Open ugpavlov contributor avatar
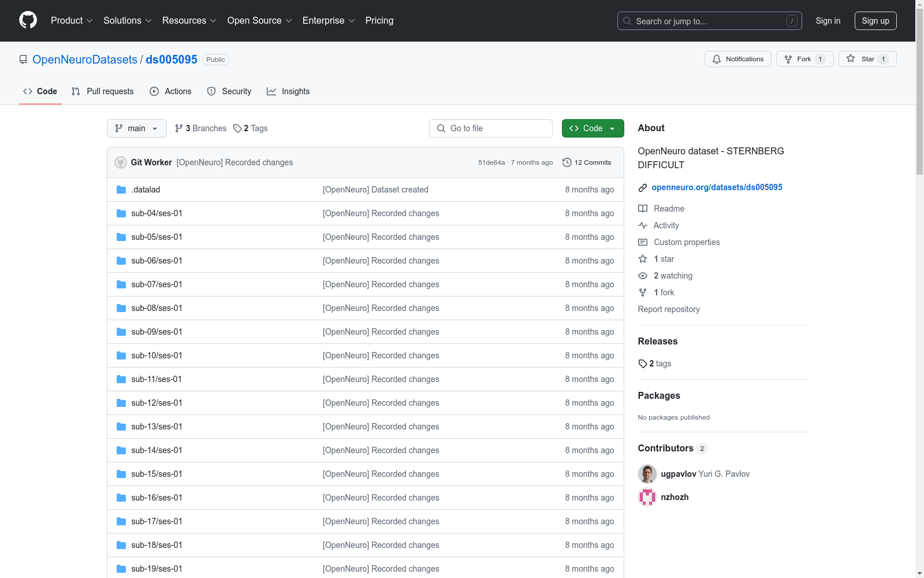 click(647, 474)
